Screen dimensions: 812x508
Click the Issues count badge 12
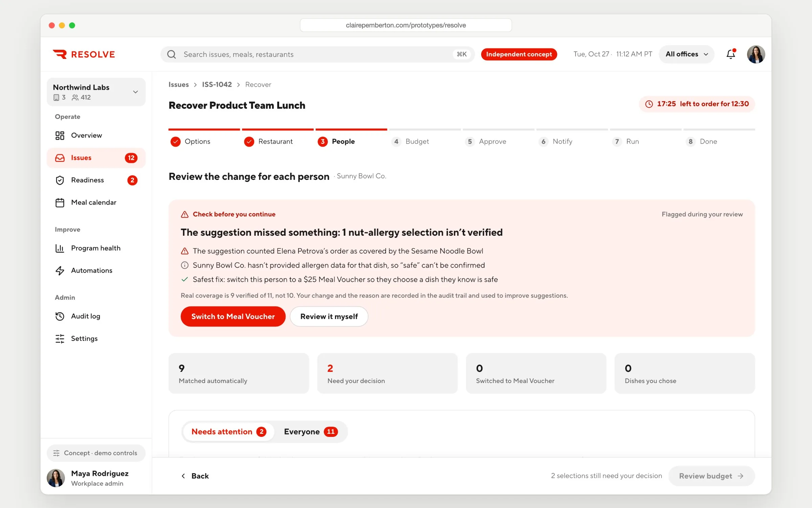click(131, 158)
